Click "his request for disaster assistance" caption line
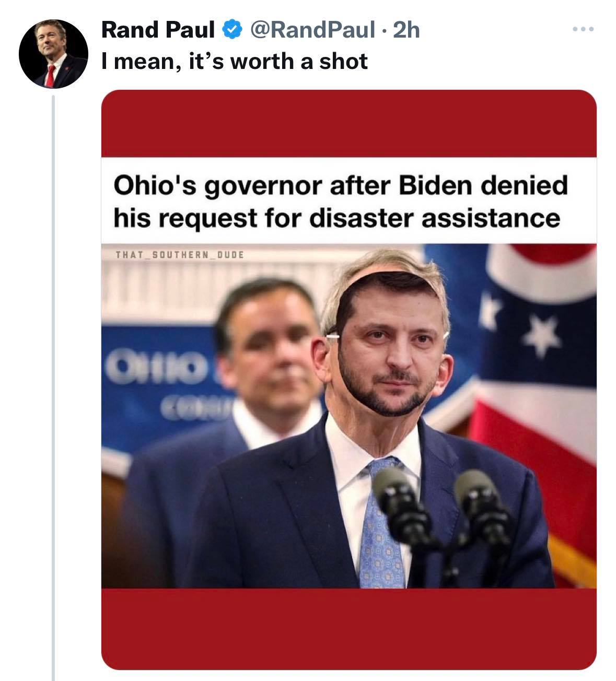Screen dimensions: 616x681 (336, 217)
